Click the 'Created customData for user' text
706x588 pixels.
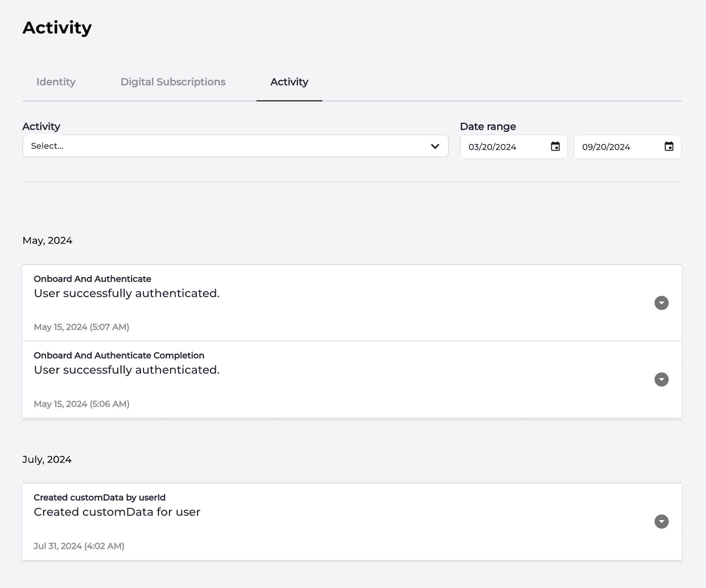117,512
